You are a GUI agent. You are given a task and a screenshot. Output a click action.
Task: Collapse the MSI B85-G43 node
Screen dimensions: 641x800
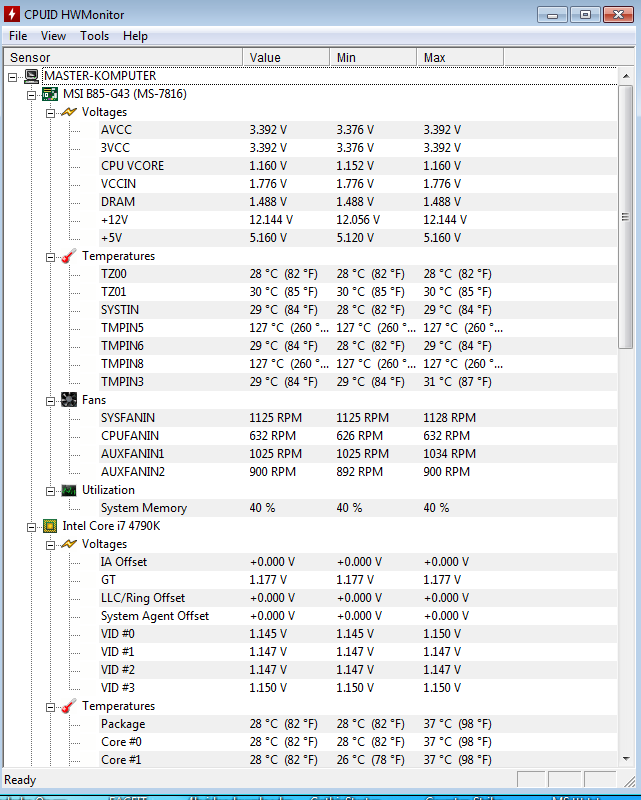(x=32, y=95)
